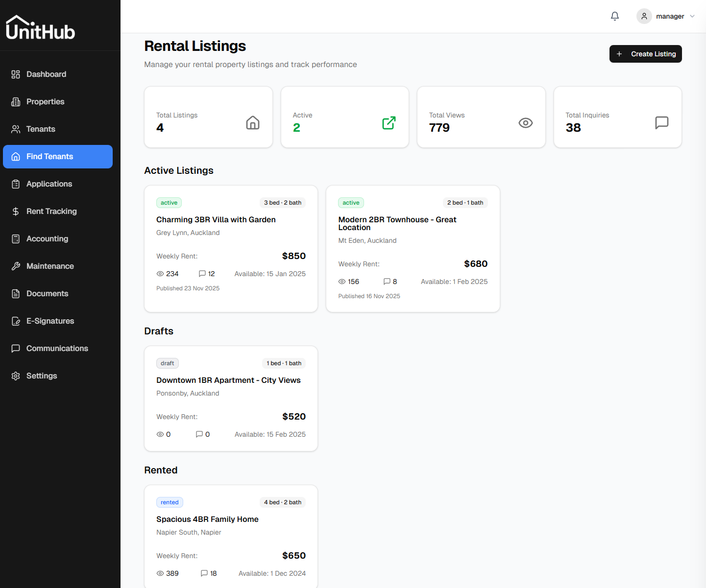This screenshot has height=588, width=706.
Task: Select the Rent Tracking dollar icon
Action: 16,211
